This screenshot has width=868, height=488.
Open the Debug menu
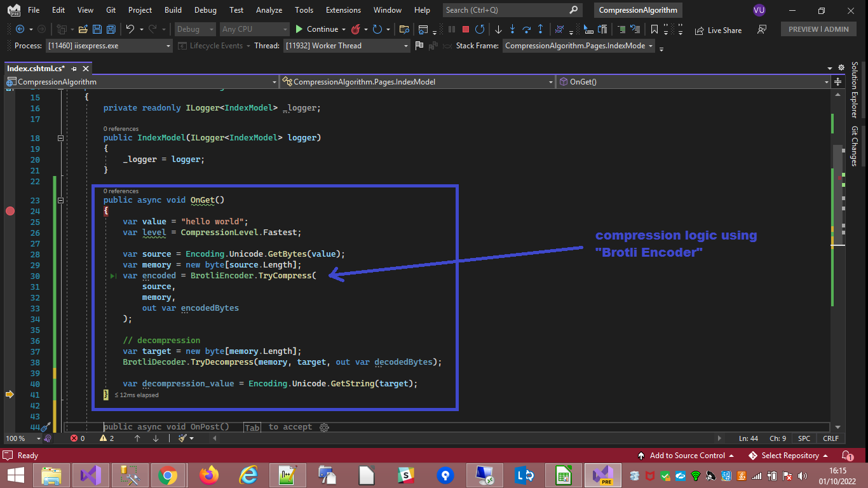tap(205, 10)
